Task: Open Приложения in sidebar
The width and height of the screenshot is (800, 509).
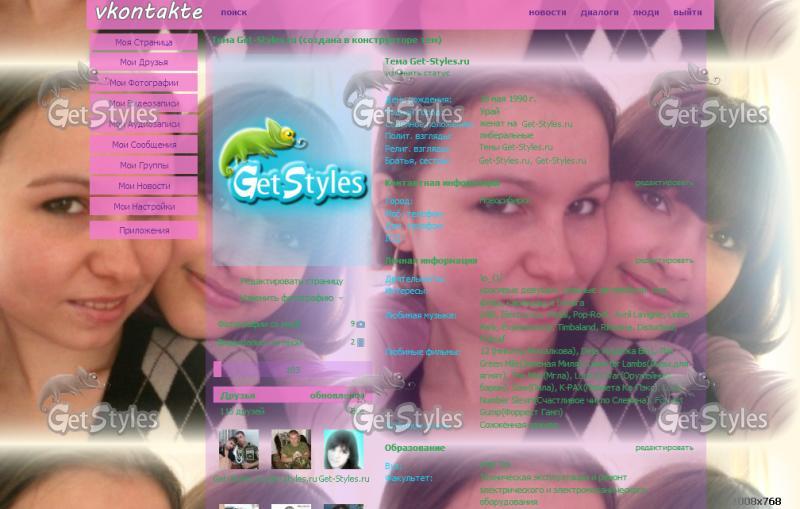Action: point(144,230)
